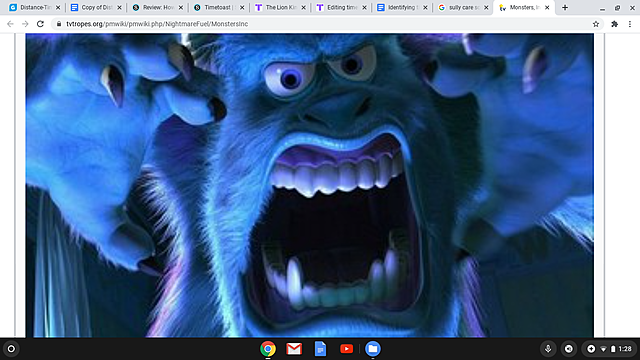Launch Chrome from the shelf
This screenshot has width=640, height=360.
point(268,349)
